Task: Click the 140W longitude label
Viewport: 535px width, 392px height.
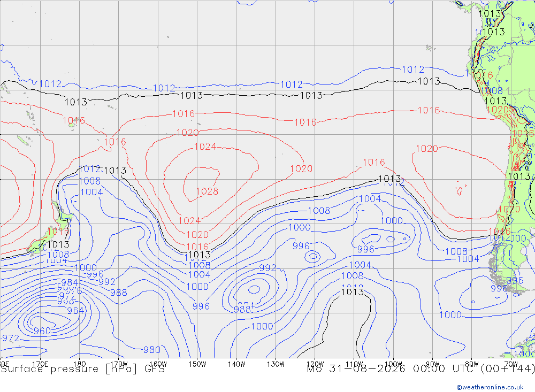Action: tap(236, 364)
